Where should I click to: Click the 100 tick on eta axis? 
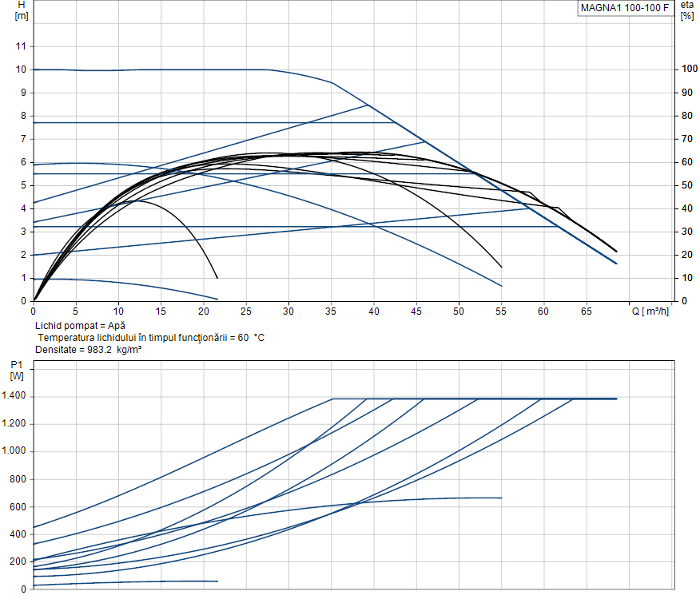coord(687,69)
